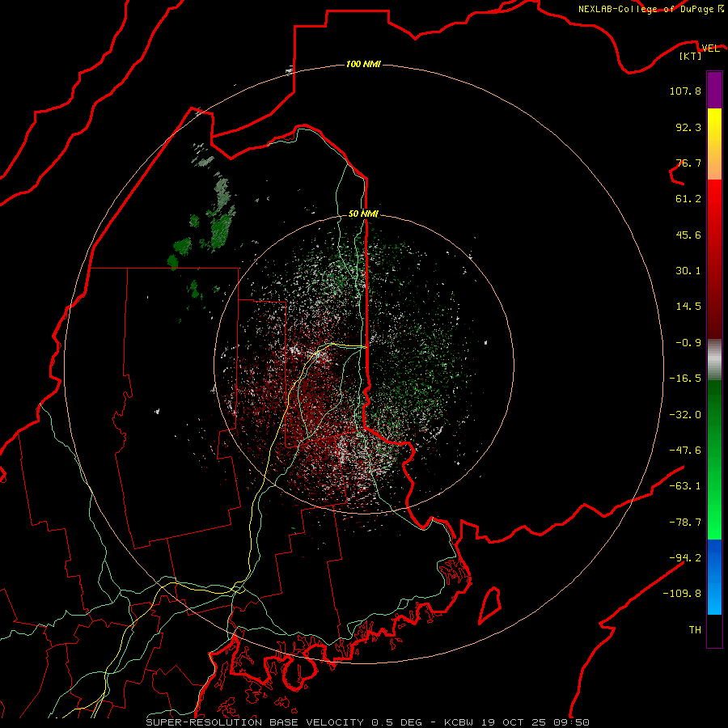Click the 50 NMI range ring label

(x=363, y=214)
